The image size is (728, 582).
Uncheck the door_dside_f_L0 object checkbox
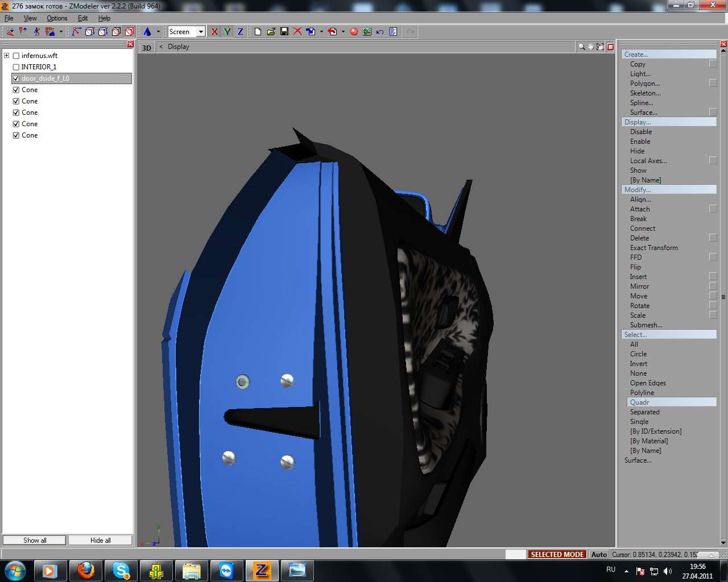coord(16,78)
